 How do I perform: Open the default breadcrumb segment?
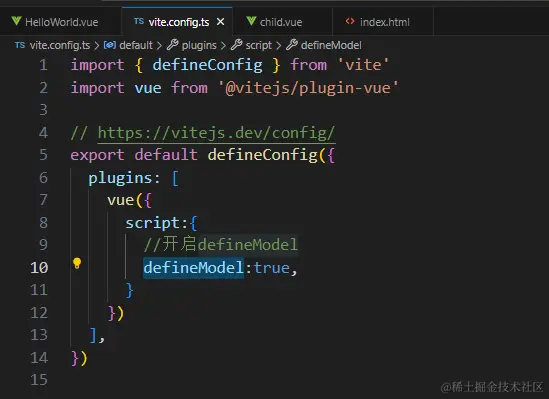(136, 45)
